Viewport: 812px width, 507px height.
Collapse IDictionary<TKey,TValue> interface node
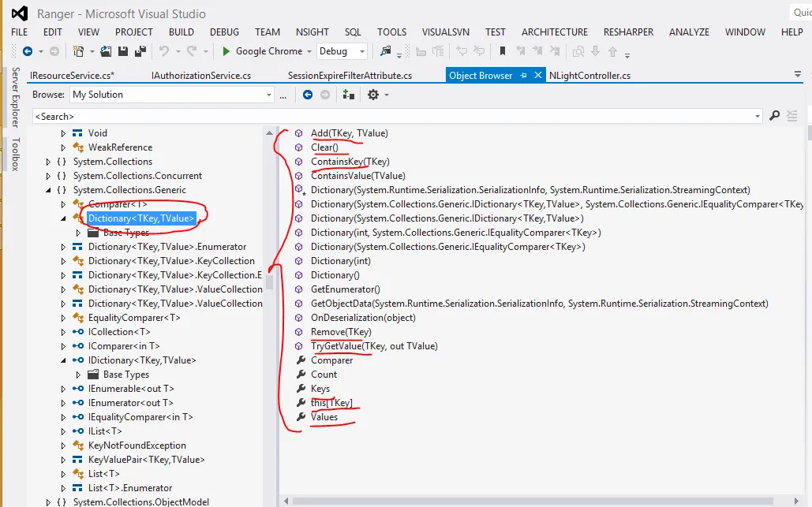pyautogui.click(x=63, y=360)
